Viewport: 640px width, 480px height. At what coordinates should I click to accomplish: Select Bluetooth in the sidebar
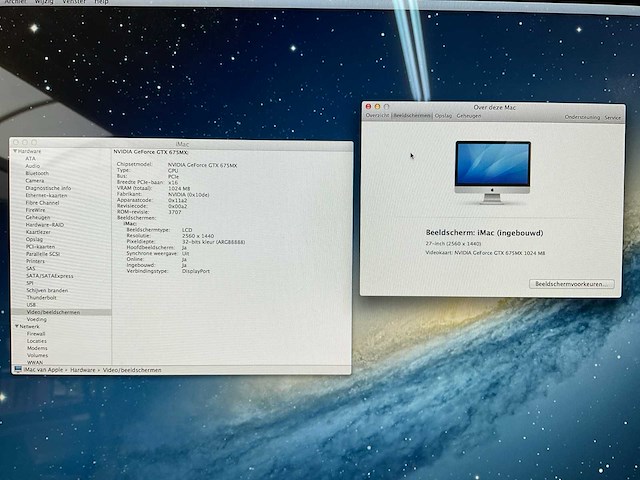click(37, 173)
